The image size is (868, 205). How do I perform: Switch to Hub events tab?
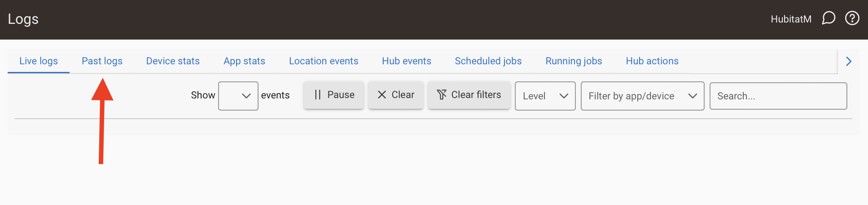[407, 61]
